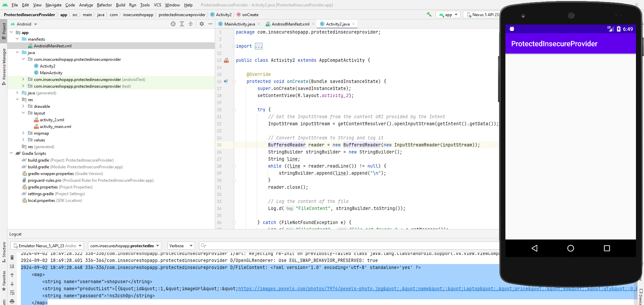The image size is (644, 305).
Task: Collapse all nodes in the Project tree
Action: [x=190, y=24]
